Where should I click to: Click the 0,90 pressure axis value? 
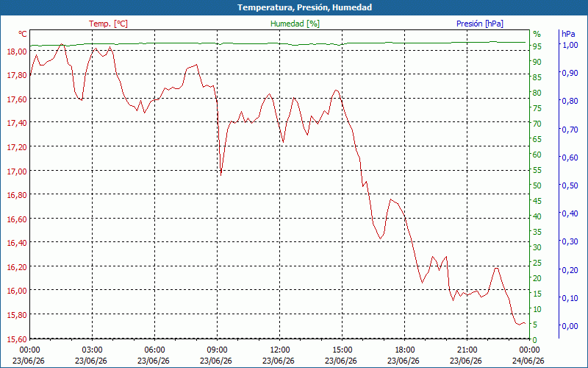coord(570,73)
